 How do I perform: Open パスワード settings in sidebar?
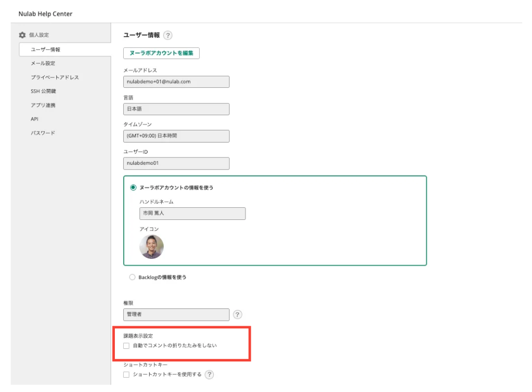coord(43,133)
